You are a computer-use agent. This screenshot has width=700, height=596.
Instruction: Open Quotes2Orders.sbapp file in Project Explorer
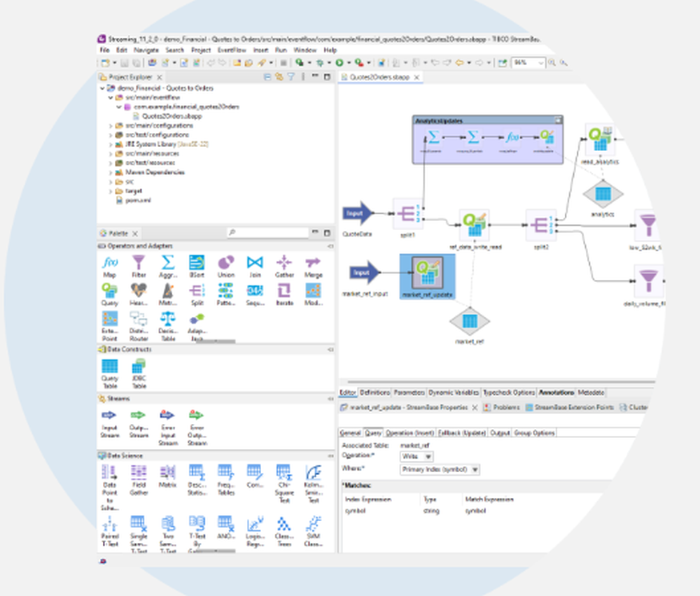click(172, 116)
